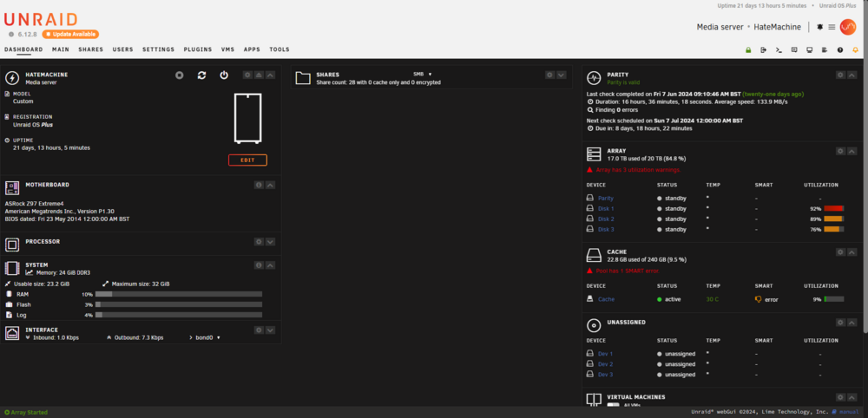
Task: Open Hatemachine panel settings gear
Action: tap(248, 75)
